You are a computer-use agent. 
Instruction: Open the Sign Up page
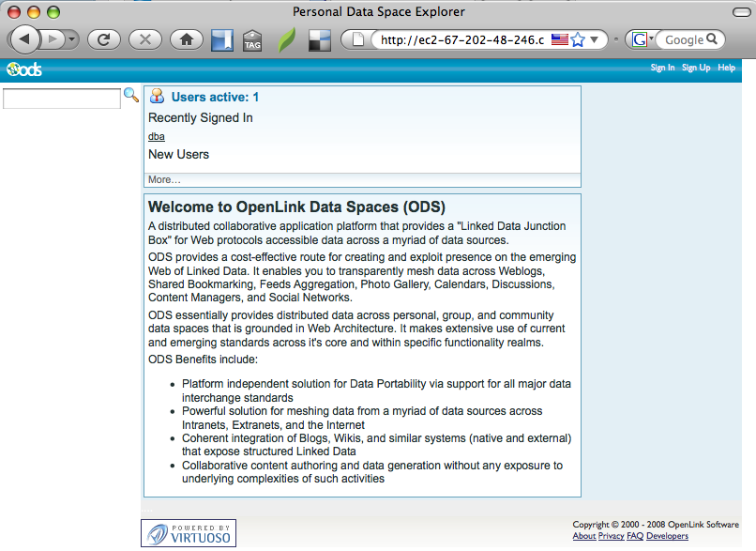point(695,68)
